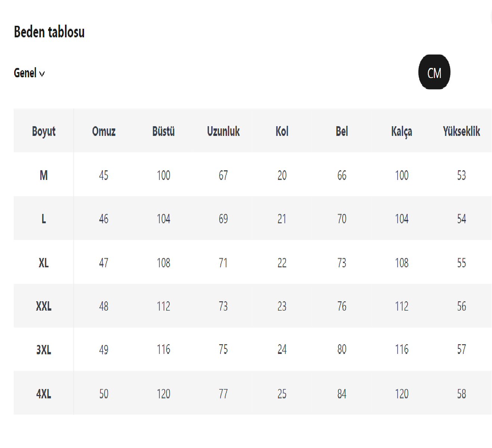Click Omuz value 45 in M row

pyautogui.click(x=104, y=175)
